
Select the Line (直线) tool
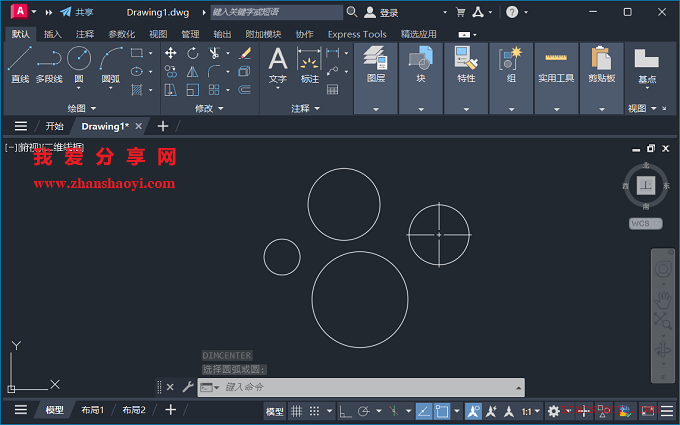(x=20, y=64)
